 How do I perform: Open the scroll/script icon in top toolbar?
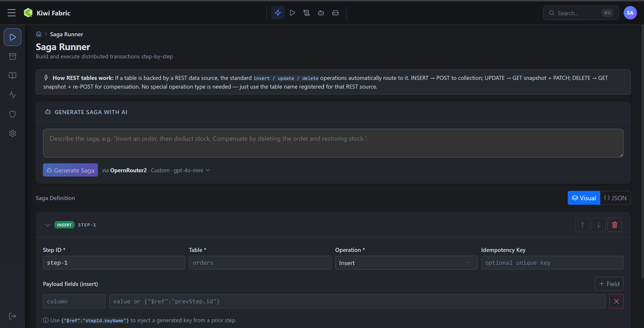(x=307, y=13)
